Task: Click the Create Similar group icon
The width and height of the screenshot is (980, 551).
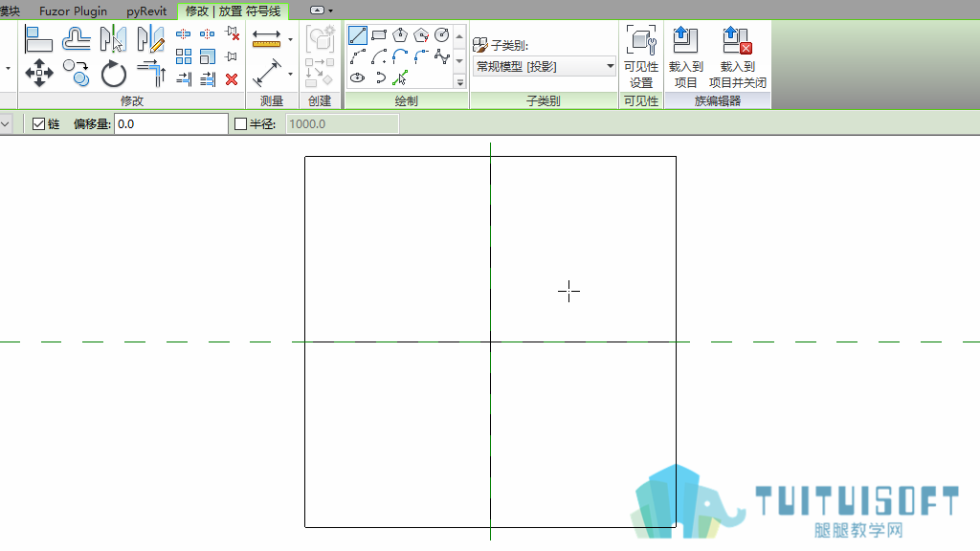Action: pyautogui.click(x=320, y=73)
